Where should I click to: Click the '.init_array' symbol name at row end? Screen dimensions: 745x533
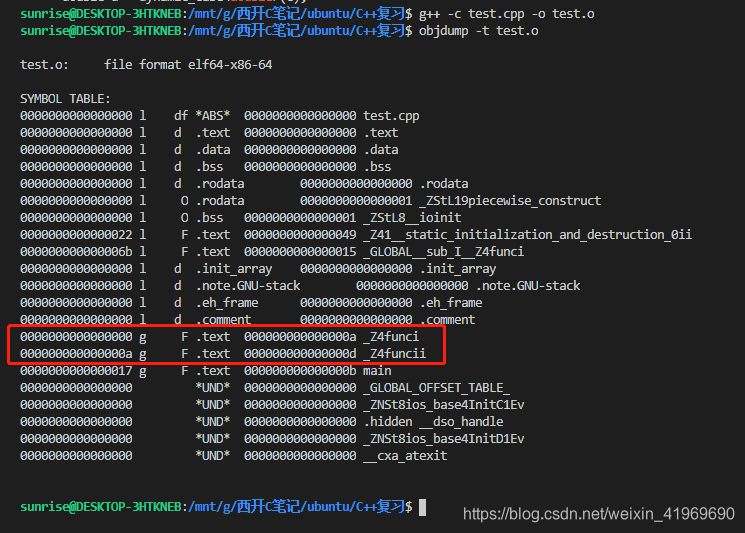pyautogui.click(x=458, y=269)
